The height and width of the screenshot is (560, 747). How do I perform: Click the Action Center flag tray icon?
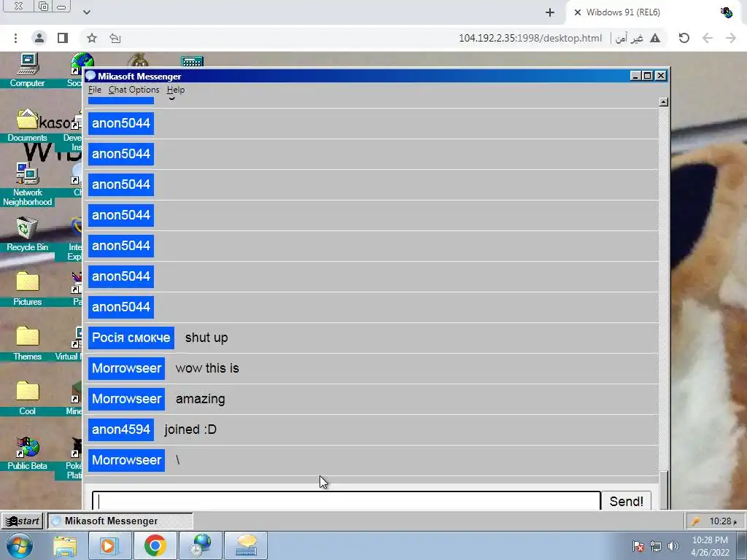(638, 546)
